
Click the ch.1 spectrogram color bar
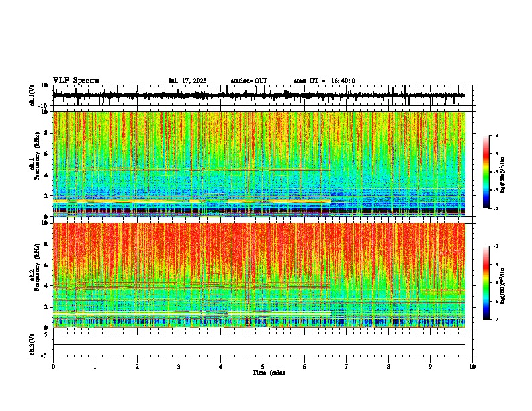tap(486, 172)
